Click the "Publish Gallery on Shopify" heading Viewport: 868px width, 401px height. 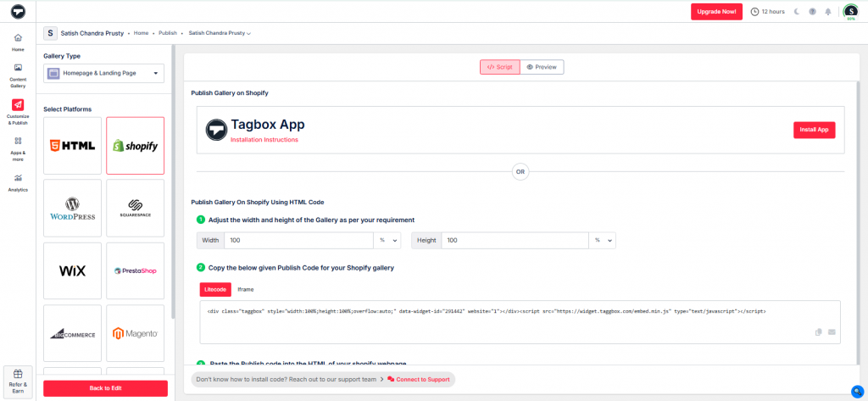point(230,93)
